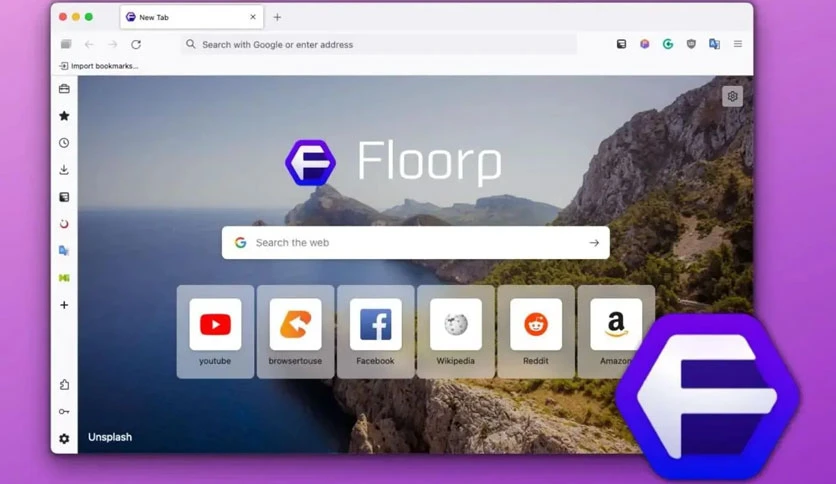Open the purple hexagon extension icon
This screenshot has width=836, height=484.
click(x=645, y=44)
